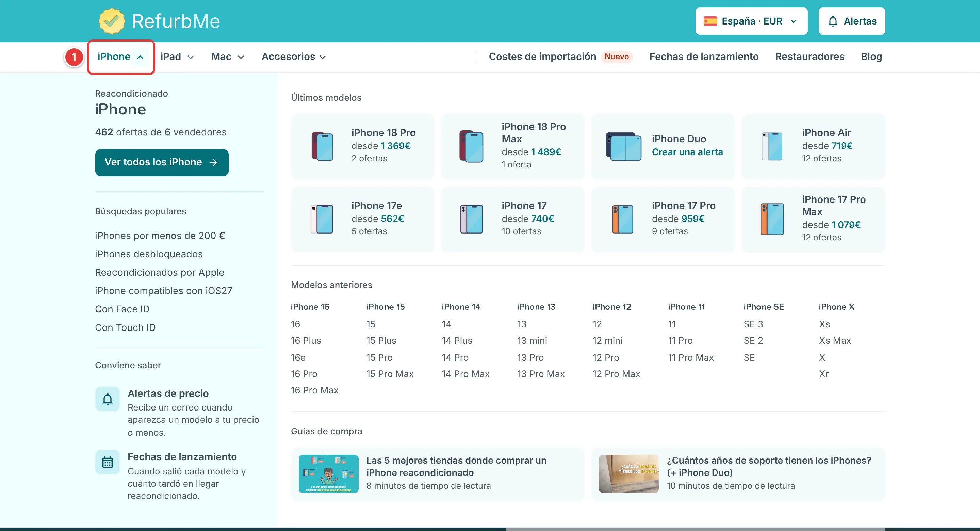
Task: Click the arrow in Ver todos los iPhone
Action: pyautogui.click(x=213, y=162)
